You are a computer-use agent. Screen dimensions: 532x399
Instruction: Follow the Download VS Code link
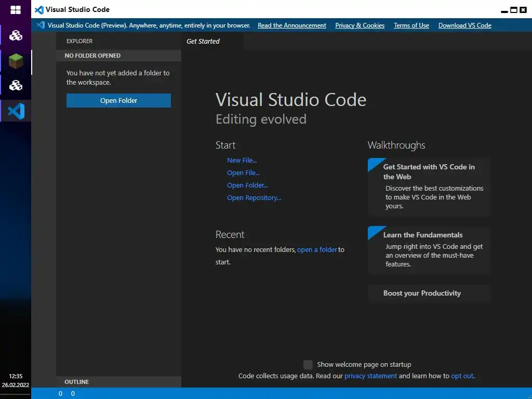(465, 25)
